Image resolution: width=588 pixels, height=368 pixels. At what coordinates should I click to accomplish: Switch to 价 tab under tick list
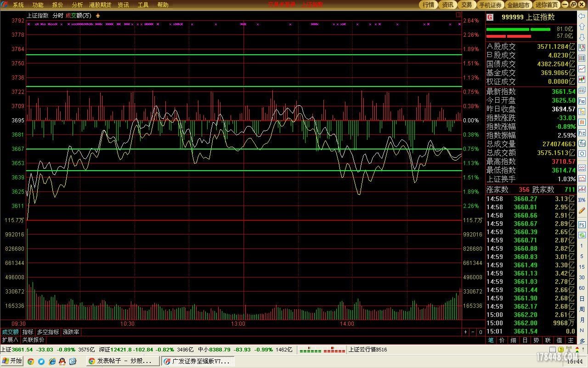[x=502, y=340]
